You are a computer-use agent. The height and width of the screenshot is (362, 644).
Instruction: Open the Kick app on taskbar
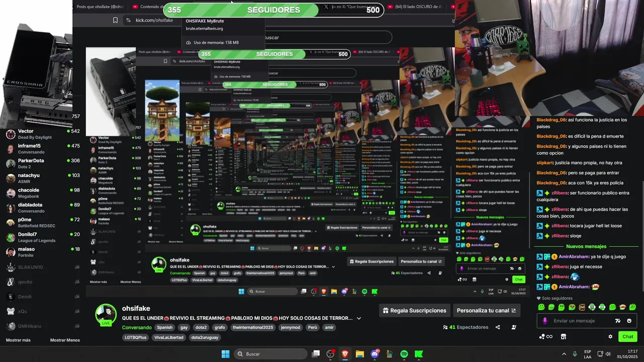tap(419, 354)
